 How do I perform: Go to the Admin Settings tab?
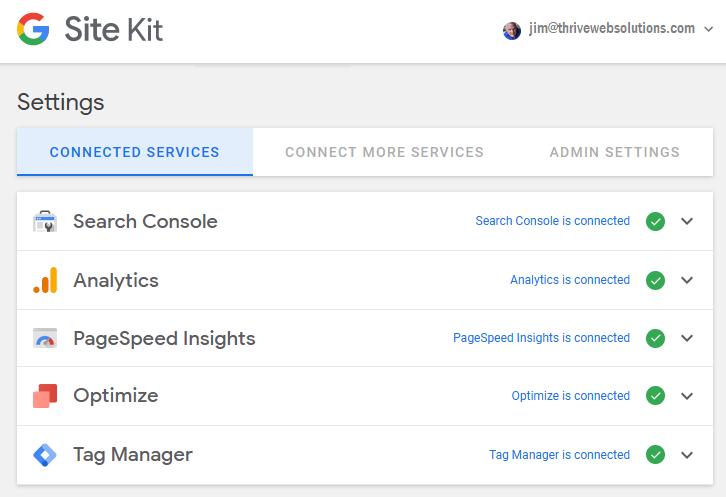(614, 152)
